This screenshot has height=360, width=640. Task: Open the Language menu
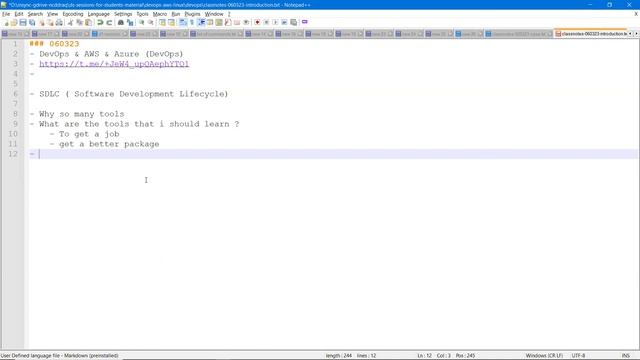point(98,14)
